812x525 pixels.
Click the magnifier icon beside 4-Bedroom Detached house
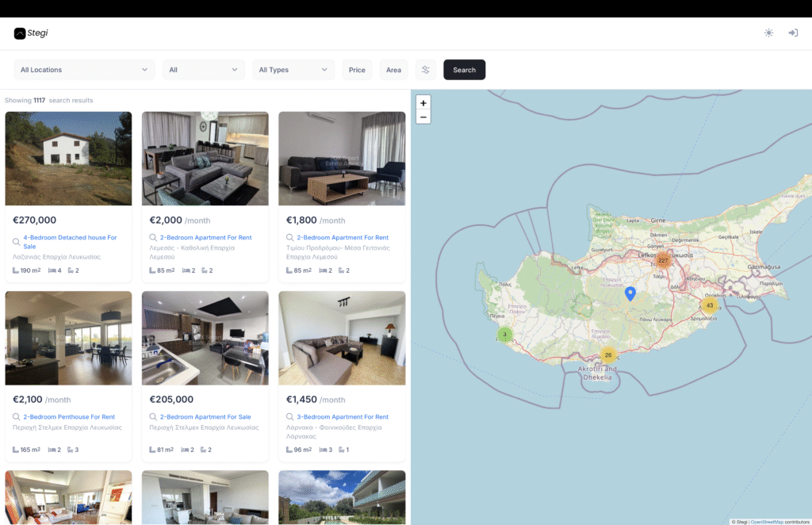tap(17, 242)
